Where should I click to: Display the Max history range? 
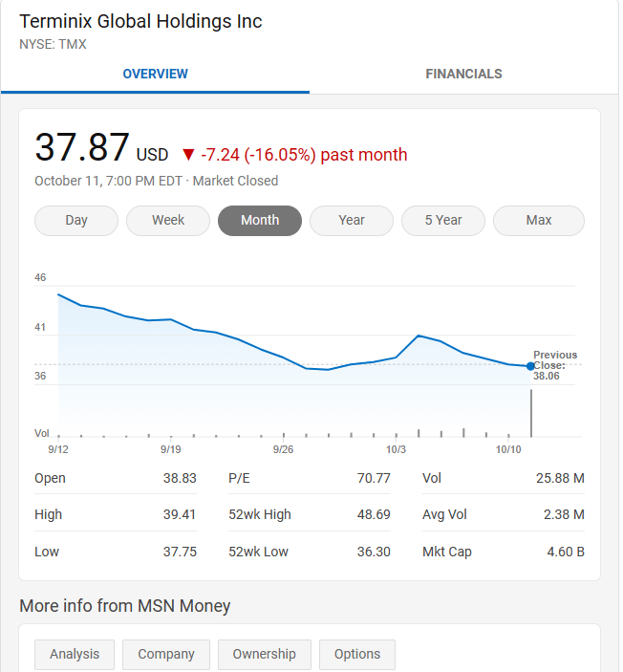point(539,221)
